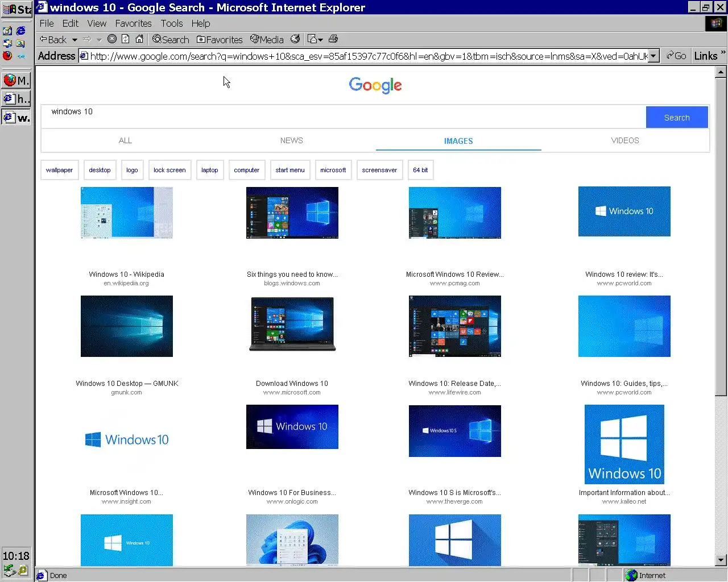728x582 pixels.
Task: Expand the address bar dropdown
Action: coord(654,56)
